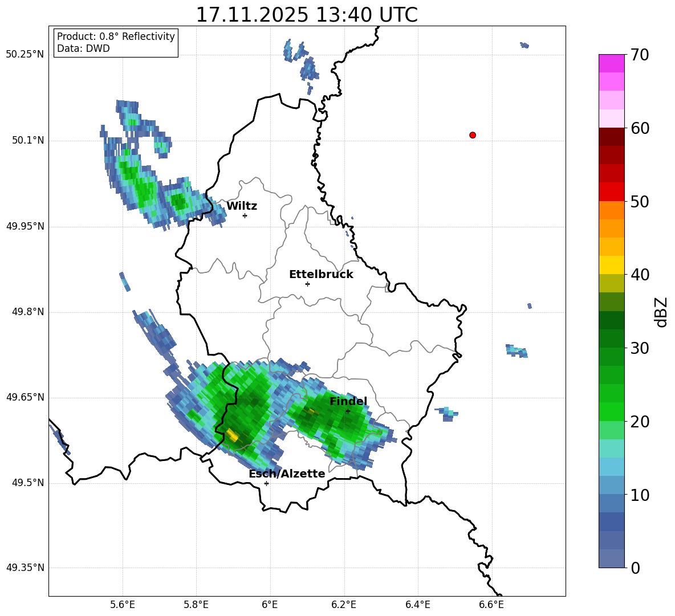The width and height of the screenshot is (675, 616).
Task: Click the Findel location cross marker
Action: click(348, 411)
